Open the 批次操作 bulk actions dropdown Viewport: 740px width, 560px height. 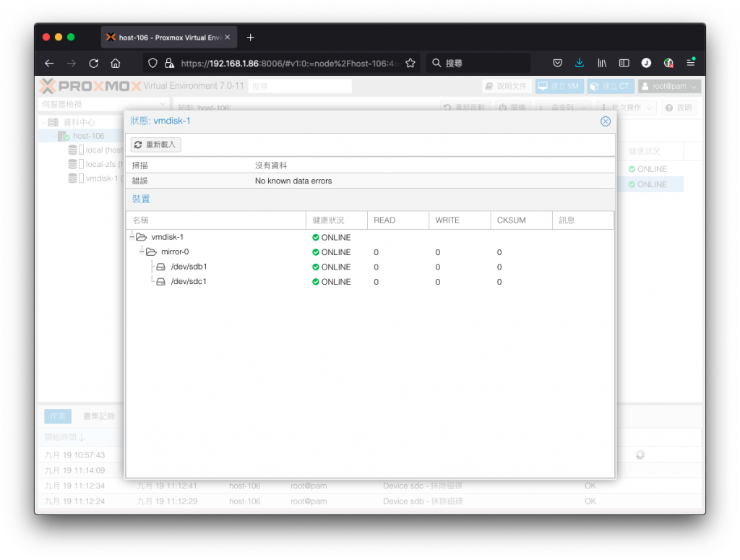627,108
